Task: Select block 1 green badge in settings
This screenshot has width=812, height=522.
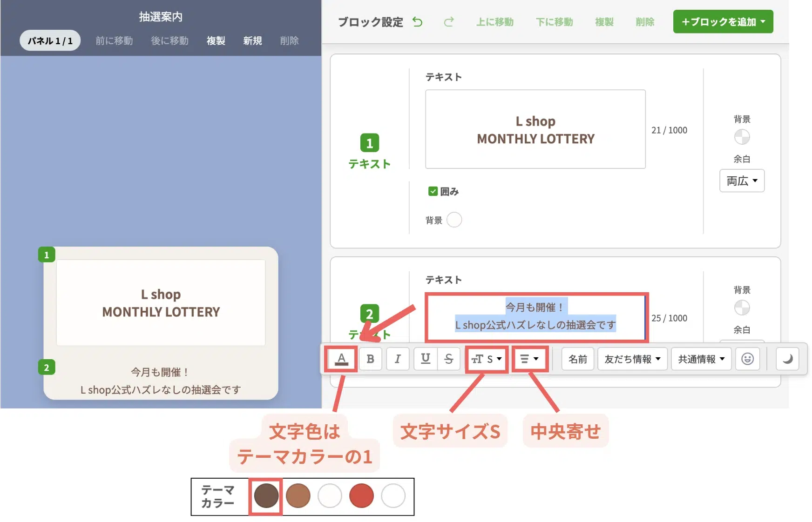Action: pos(370,143)
